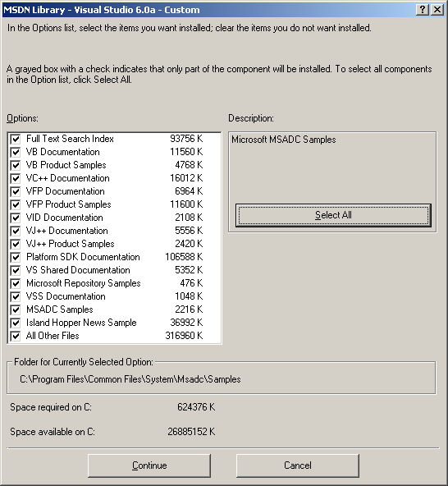Select the 'Island Hopper News Sample' row label
Image resolution: width=448 pixels, height=486 pixels.
(x=81, y=323)
